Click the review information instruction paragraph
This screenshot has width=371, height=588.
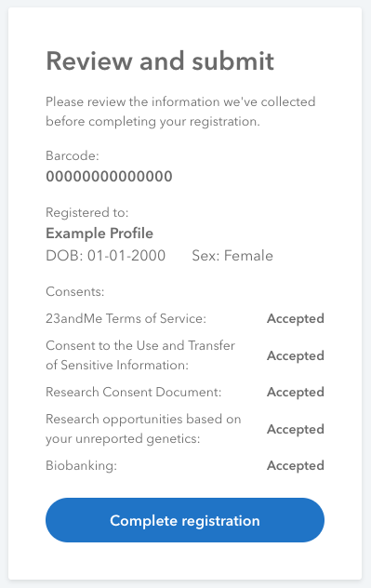tap(180, 112)
